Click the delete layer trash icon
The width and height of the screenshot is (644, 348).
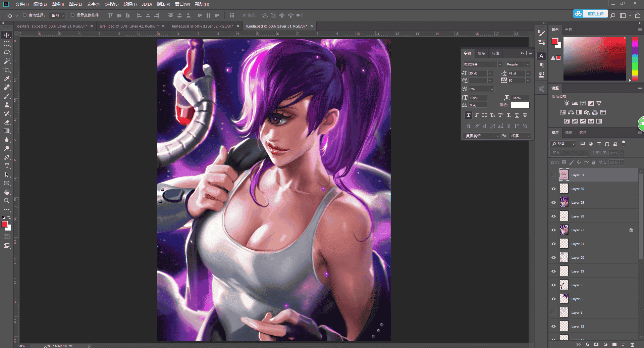tap(632, 345)
